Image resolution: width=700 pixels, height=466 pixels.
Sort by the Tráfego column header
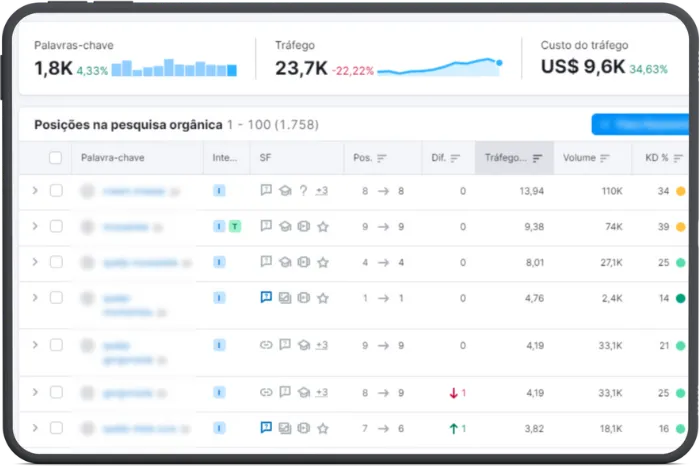click(x=514, y=158)
